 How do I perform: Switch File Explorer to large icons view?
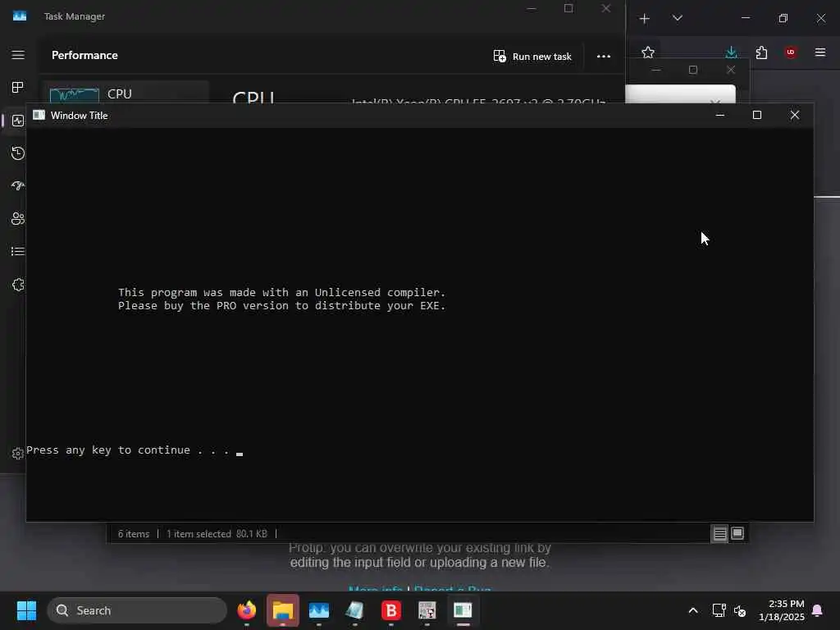pos(737,533)
